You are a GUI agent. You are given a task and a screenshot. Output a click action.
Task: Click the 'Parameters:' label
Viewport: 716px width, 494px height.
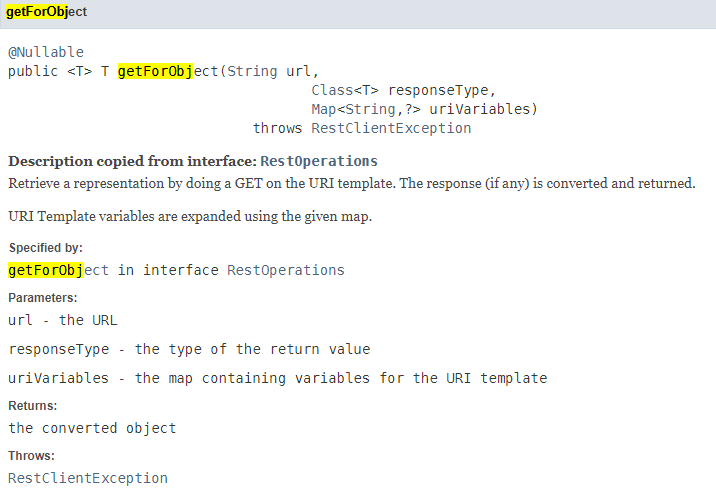(x=43, y=298)
